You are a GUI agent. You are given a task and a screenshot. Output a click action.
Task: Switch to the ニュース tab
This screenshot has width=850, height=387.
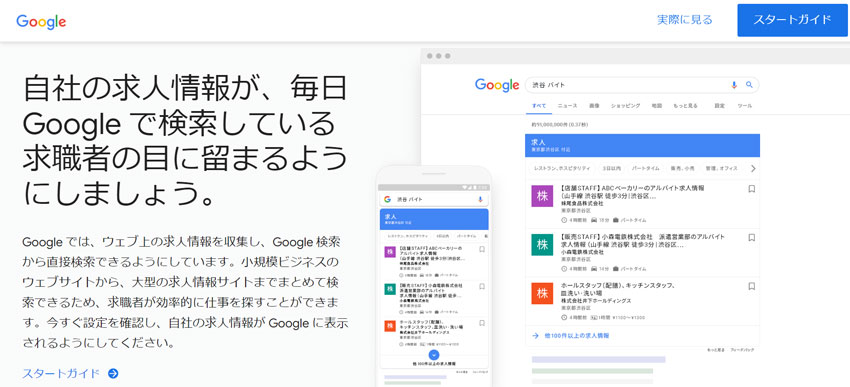pos(568,106)
